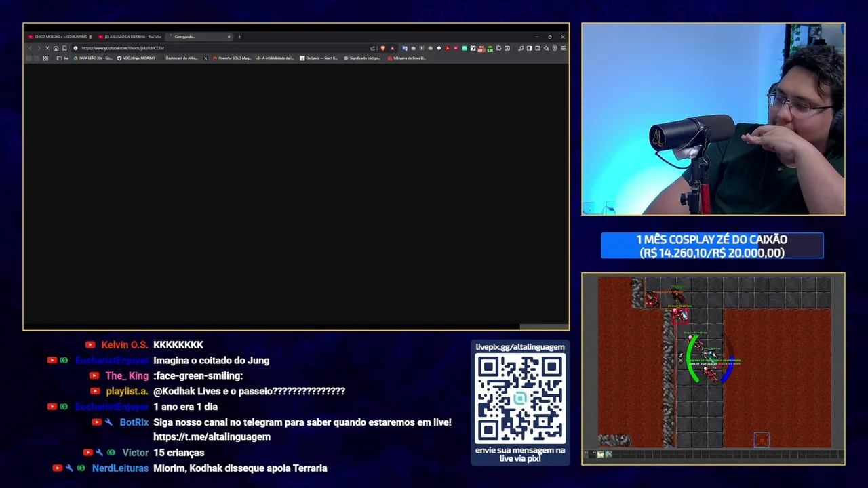868x488 pixels.
Task: Expand the IAs bookmarks folder
Action: [63, 58]
